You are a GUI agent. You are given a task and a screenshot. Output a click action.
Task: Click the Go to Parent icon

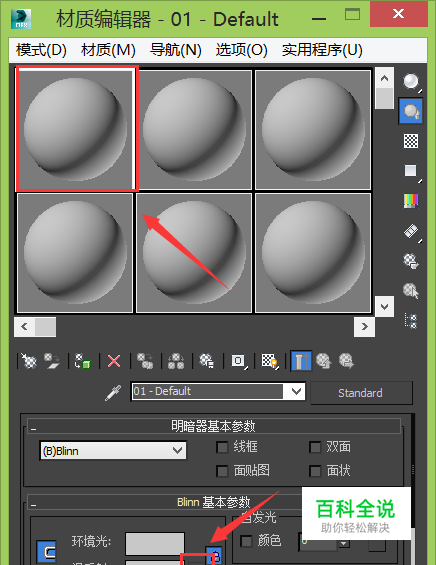[324, 361]
